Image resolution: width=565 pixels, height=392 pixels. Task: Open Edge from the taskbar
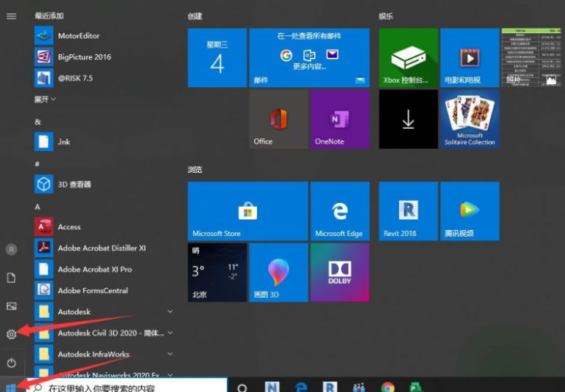point(301,387)
